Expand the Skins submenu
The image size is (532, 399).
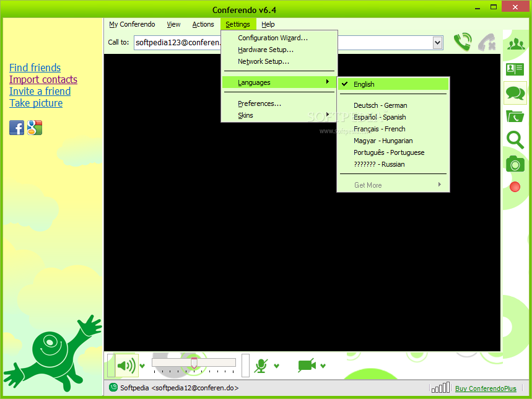[279, 115]
